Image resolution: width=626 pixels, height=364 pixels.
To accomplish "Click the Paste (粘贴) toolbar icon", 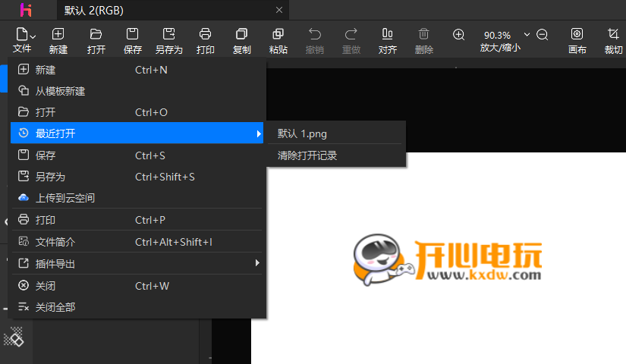I will (x=278, y=34).
